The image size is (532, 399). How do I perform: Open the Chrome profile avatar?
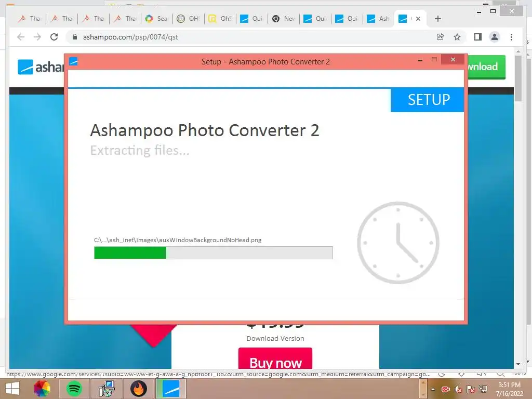(x=495, y=37)
